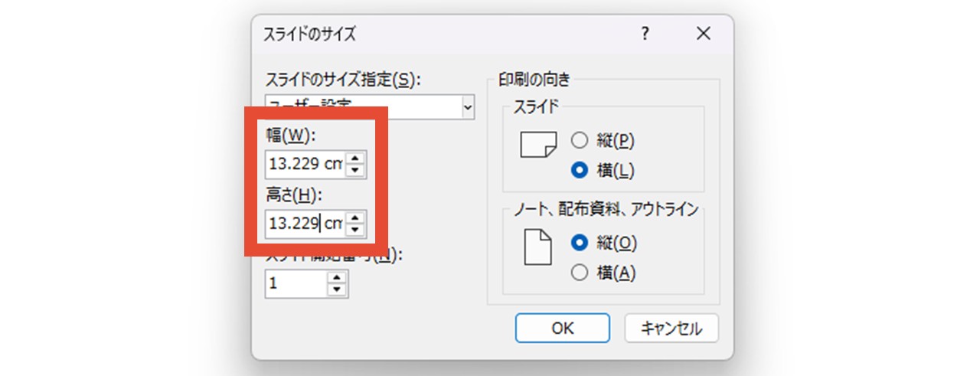Image resolution: width=980 pixels, height=376 pixels.
Task: Decrease width using the down spinner arrow
Action: [356, 170]
